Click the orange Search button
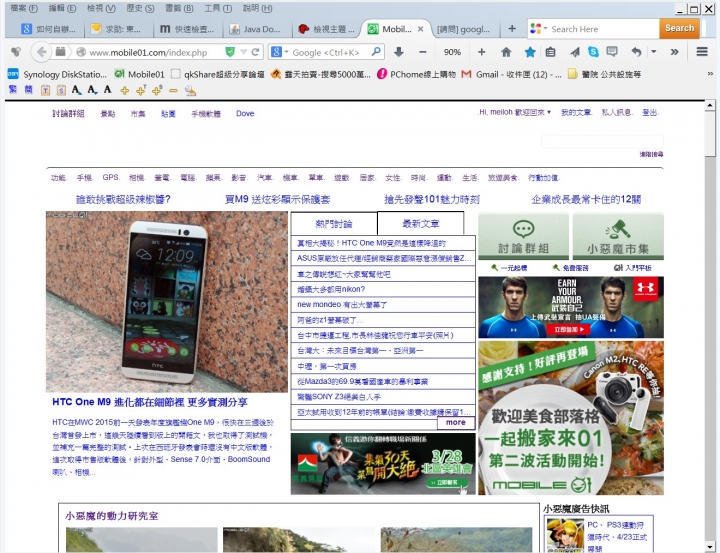 click(x=680, y=28)
